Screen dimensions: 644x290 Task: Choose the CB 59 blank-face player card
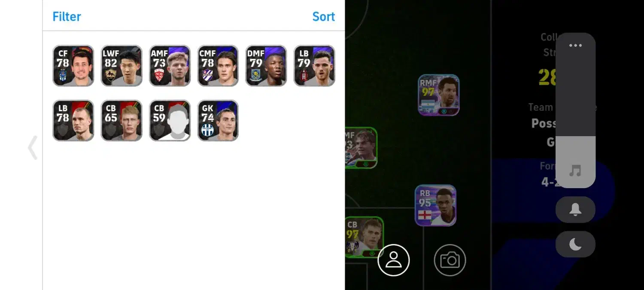(170, 121)
